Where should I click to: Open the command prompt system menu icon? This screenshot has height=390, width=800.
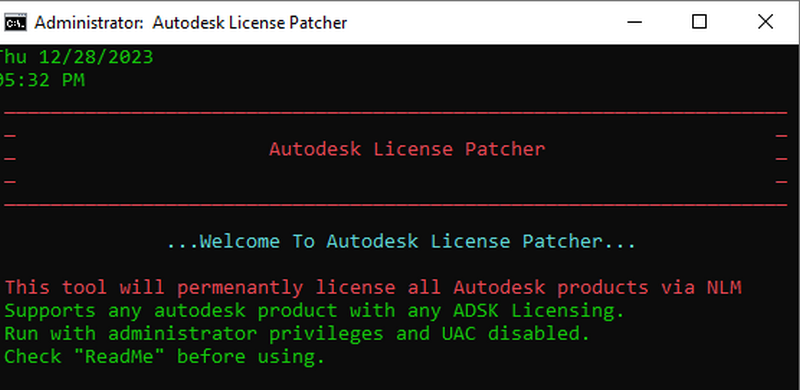point(15,23)
